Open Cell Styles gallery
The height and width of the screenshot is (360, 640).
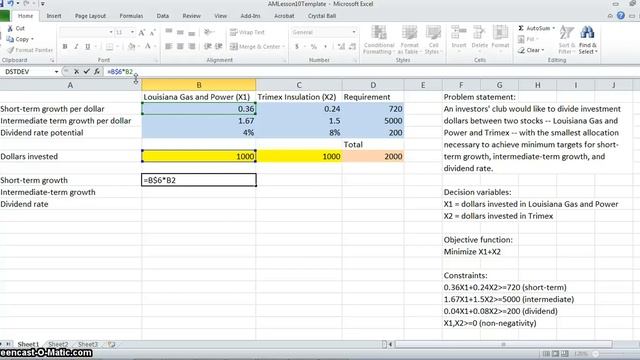433,40
